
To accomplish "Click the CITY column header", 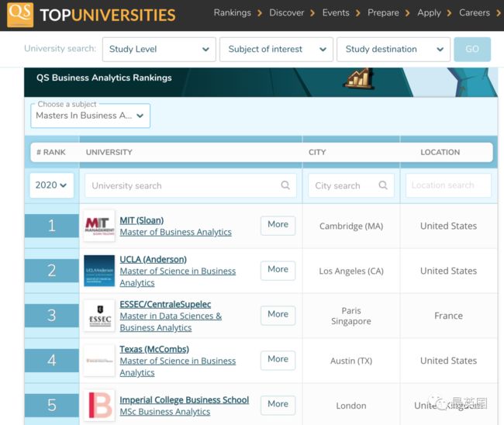I will tap(317, 152).
